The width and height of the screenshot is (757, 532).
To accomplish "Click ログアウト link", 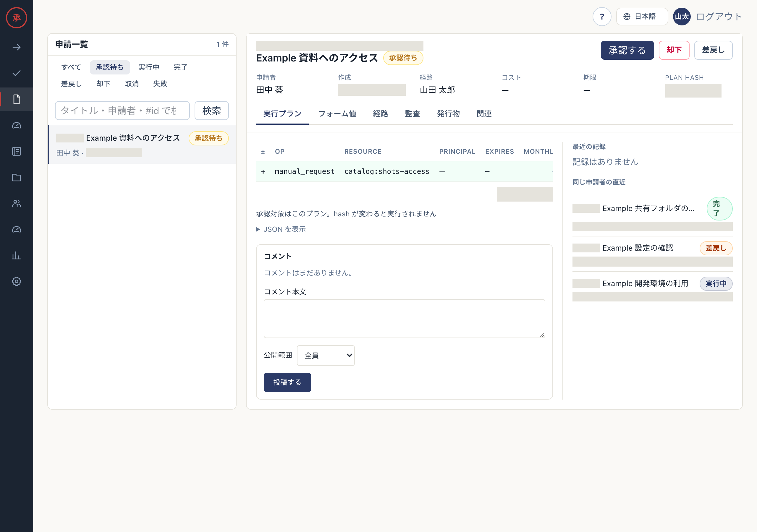I will click(719, 17).
